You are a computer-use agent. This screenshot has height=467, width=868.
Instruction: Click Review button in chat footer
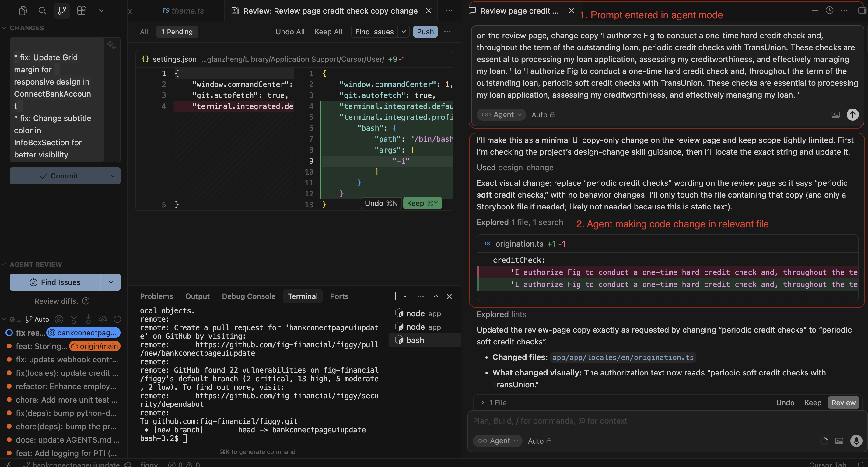click(843, 403)
